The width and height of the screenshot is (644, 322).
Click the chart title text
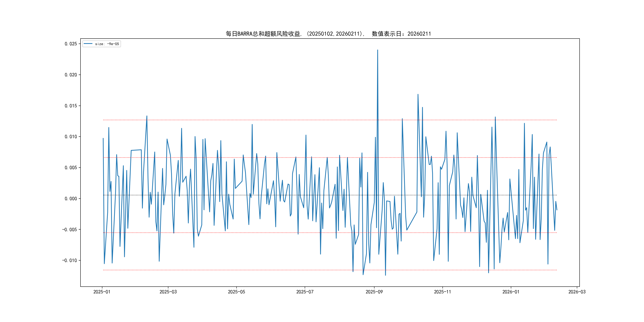click(x=328, y=34)
